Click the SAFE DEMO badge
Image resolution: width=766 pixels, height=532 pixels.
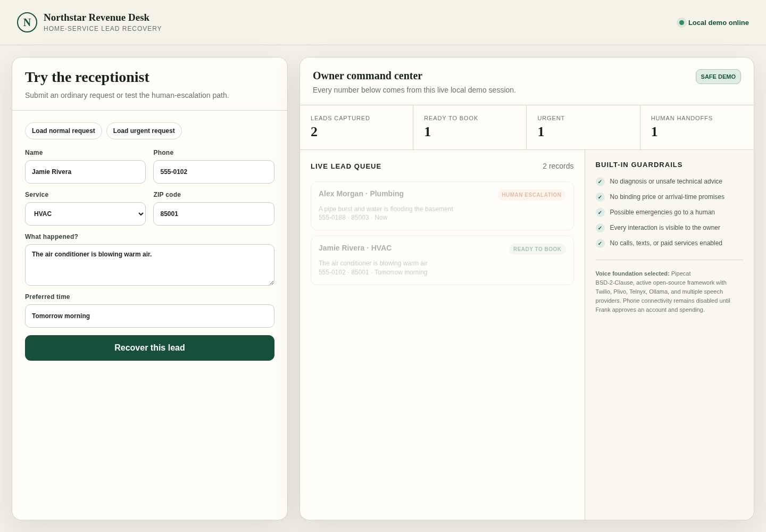718,77
